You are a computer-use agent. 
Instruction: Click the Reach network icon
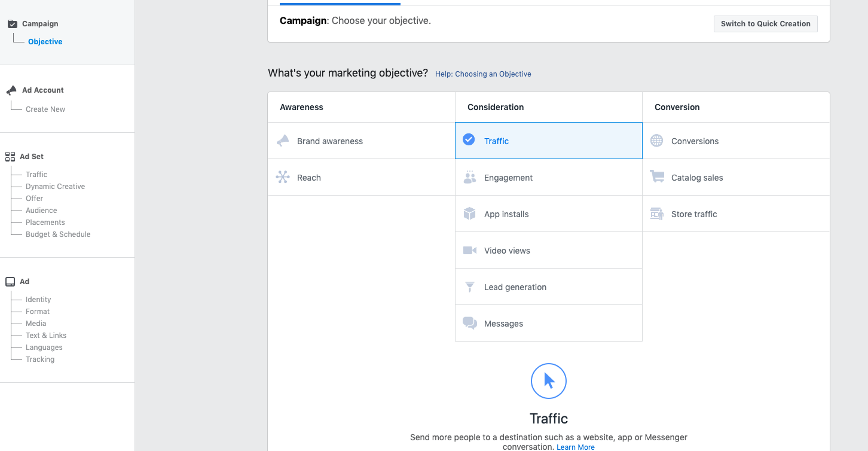pos(283,178)
